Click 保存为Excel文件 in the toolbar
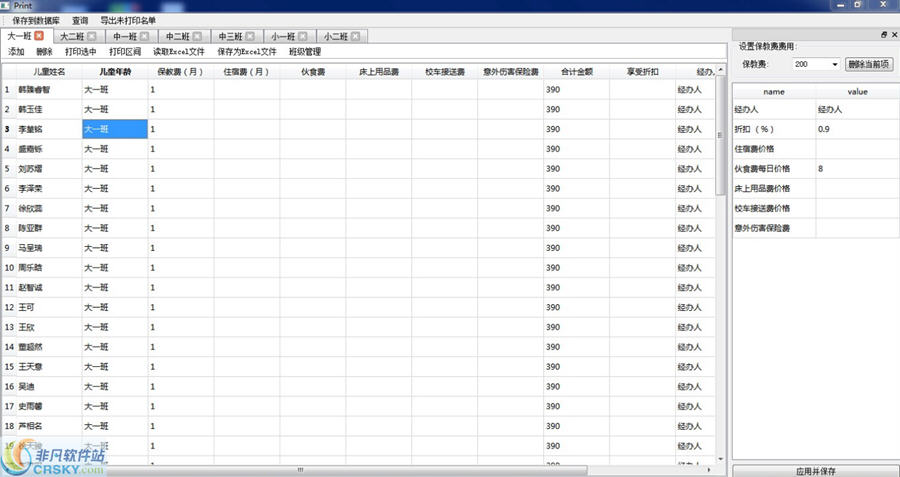900x477 pixels. coord(247,52)
